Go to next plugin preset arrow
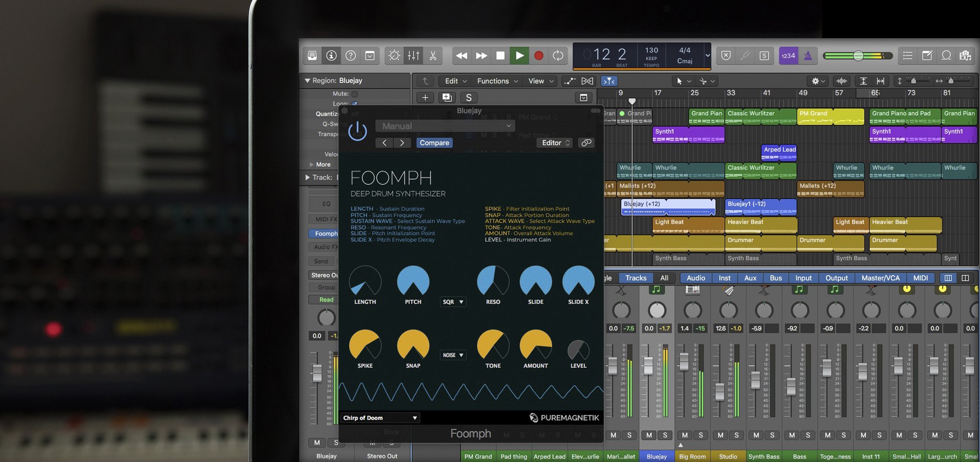The width and height of the screenshot is (980, 462). pos(402,143)
